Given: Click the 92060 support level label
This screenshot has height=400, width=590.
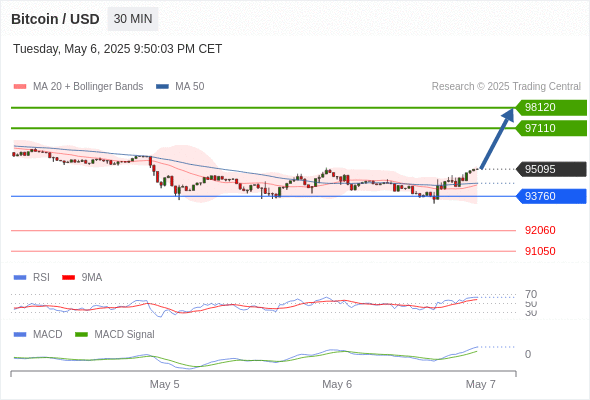Looking at the screenshot, I should click(540, 230).
